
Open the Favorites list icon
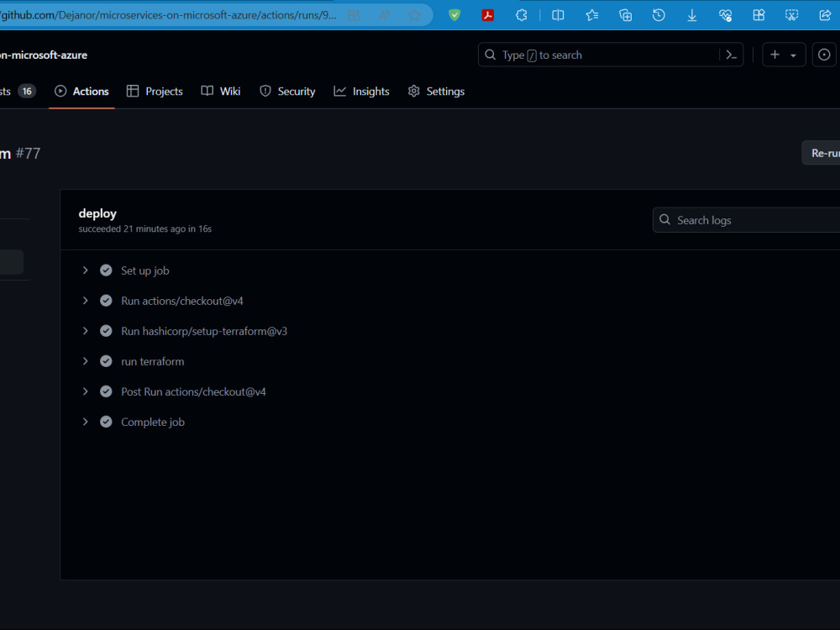pos(592,15)
